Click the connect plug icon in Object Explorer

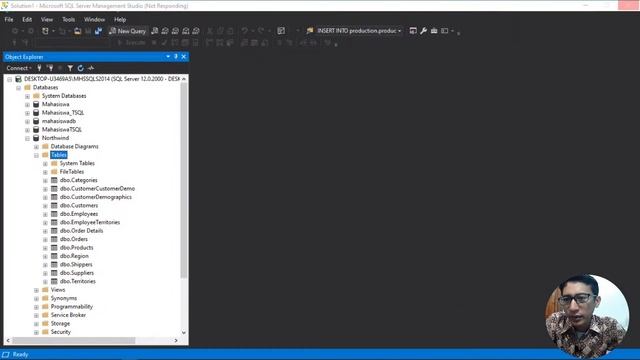coord(40,68)
